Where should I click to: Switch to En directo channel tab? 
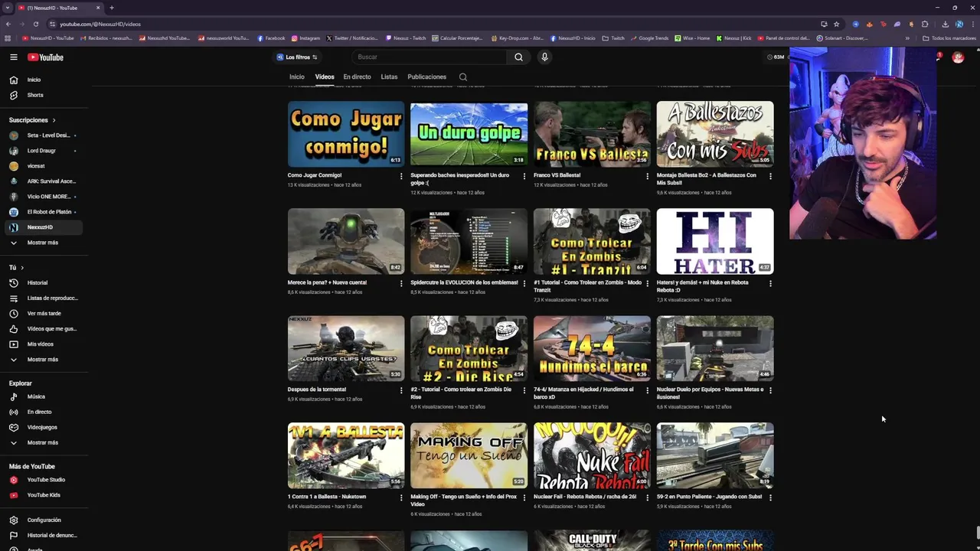coord(357,77)
